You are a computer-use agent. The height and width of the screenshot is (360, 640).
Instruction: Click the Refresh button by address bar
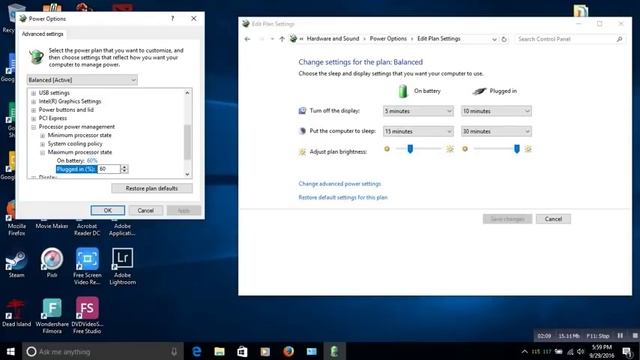[x=504, y=39]
